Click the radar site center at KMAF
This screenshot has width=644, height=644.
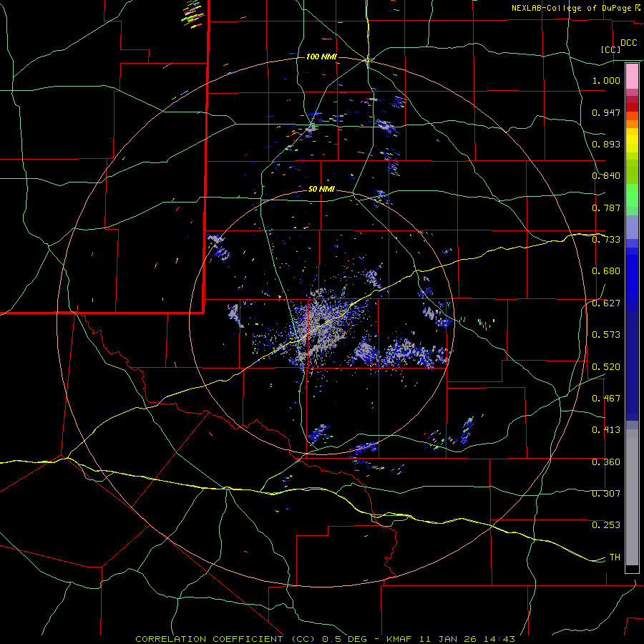(x=322, y=321)
